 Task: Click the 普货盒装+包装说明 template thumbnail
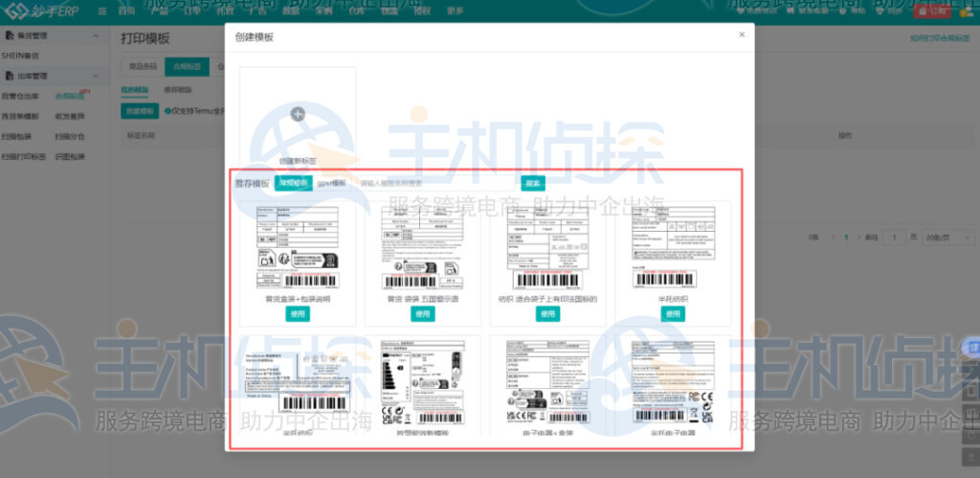pos(298,248)
